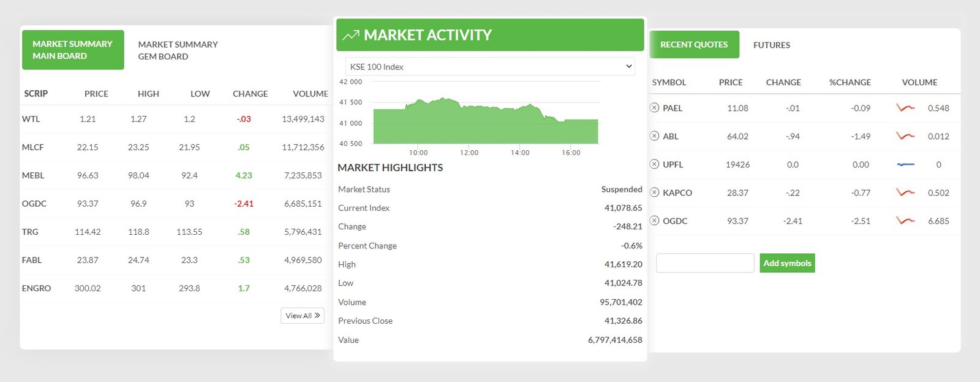This screenshot has width=980, height=382.
Task: Sort main board by Volume column header
Action: click(310, 94)
